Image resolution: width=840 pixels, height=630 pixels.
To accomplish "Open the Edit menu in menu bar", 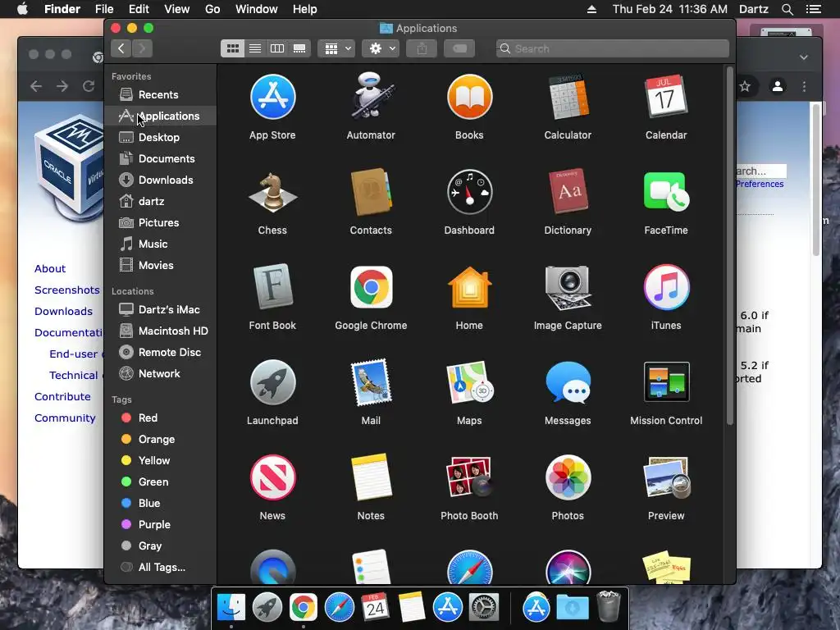I will point(138,9).
